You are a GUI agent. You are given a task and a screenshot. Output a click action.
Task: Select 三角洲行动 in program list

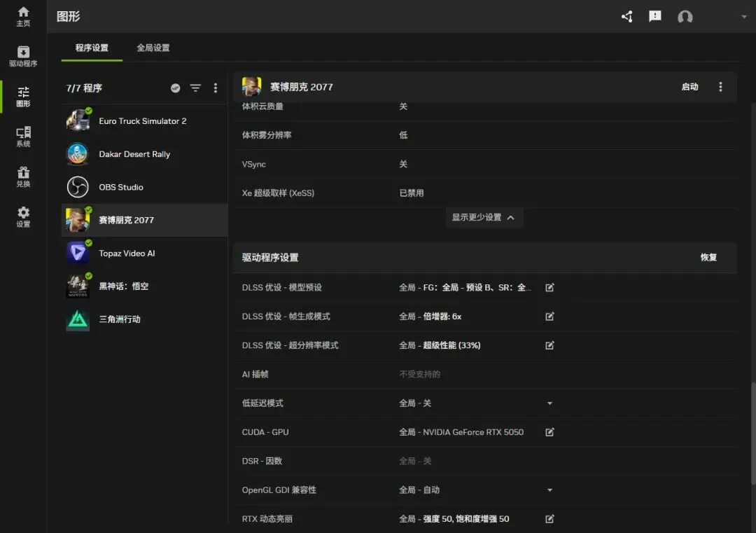coord(145,319)
